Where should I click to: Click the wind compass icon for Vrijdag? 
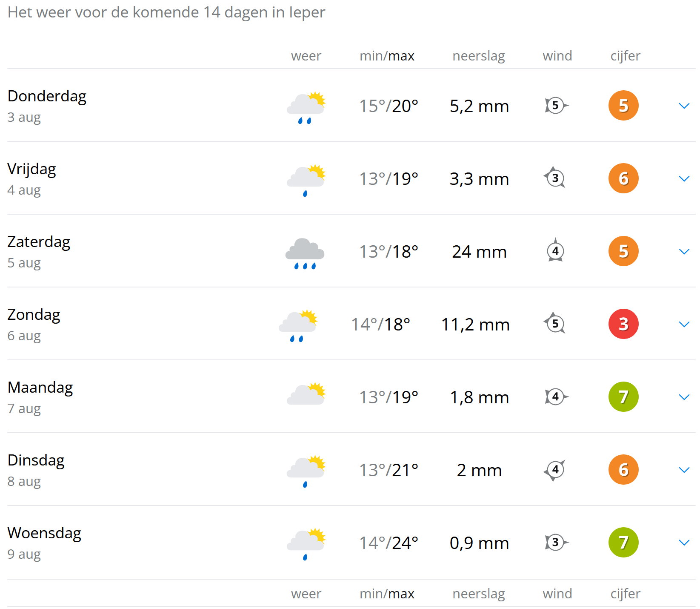click(555, 178)
